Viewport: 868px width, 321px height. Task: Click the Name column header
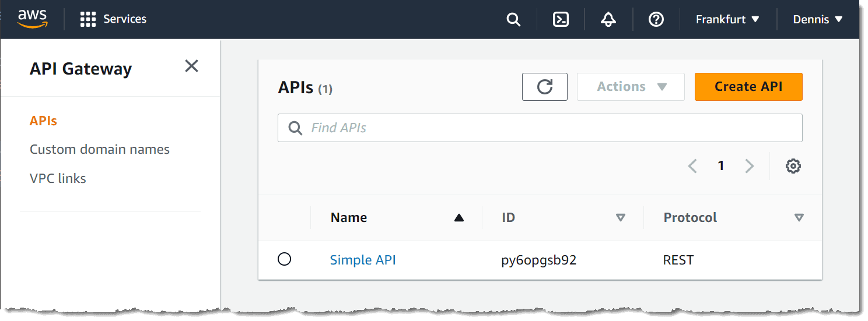pos(348,218)
